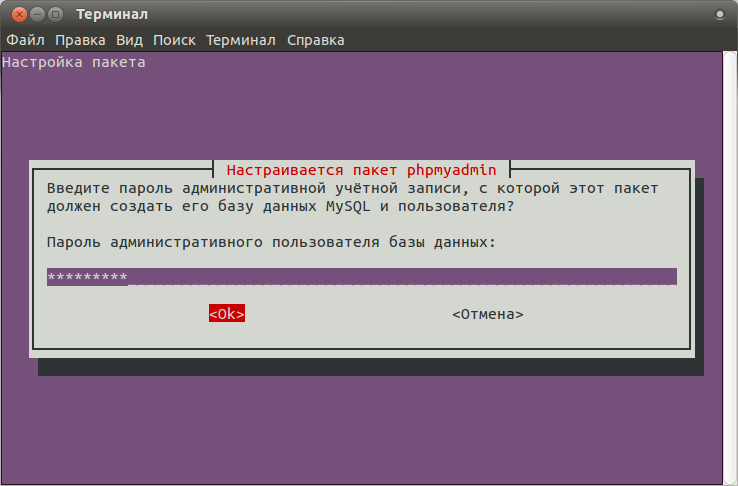This screenshot has height=486, width=738.
Task: Open the Поиск menu
Action: (x=174, y=40)
